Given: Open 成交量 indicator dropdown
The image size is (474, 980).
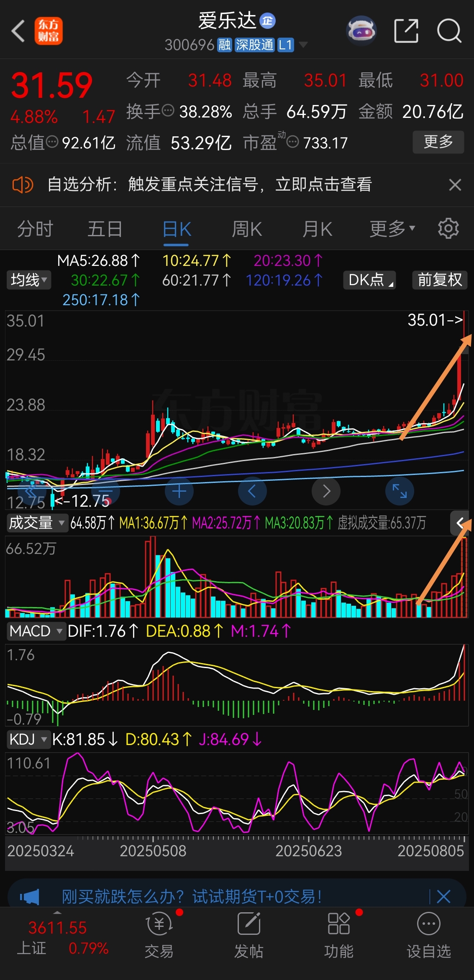Looking at the screenshot, I should (x=37, y=523).
